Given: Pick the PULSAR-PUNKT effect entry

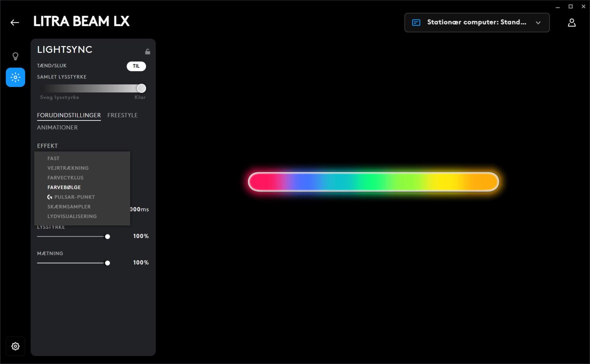Looking at the screenshot, I should (71, 197).
